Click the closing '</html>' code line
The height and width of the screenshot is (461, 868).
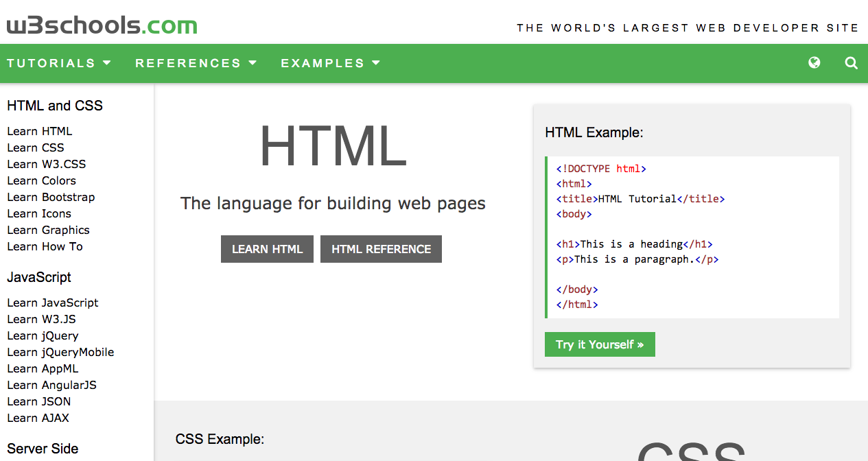pos(577,304)
